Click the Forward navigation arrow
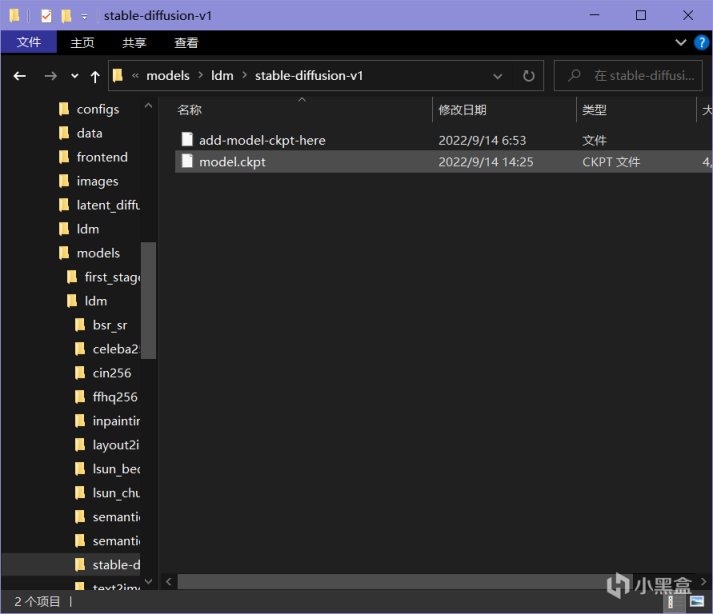Screen dimensions: 713x614 coord(50,76)
